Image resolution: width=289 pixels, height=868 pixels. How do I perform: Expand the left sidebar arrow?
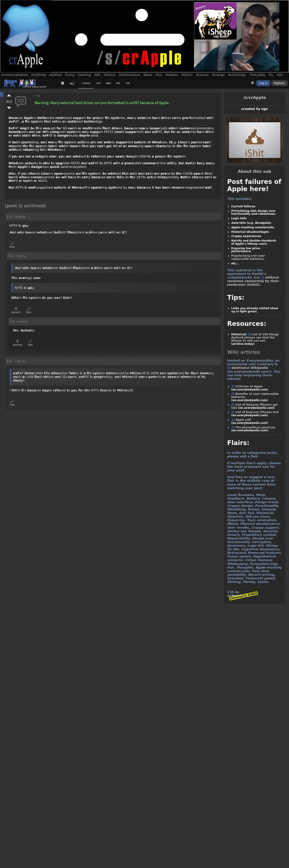(x=1, y=94)
